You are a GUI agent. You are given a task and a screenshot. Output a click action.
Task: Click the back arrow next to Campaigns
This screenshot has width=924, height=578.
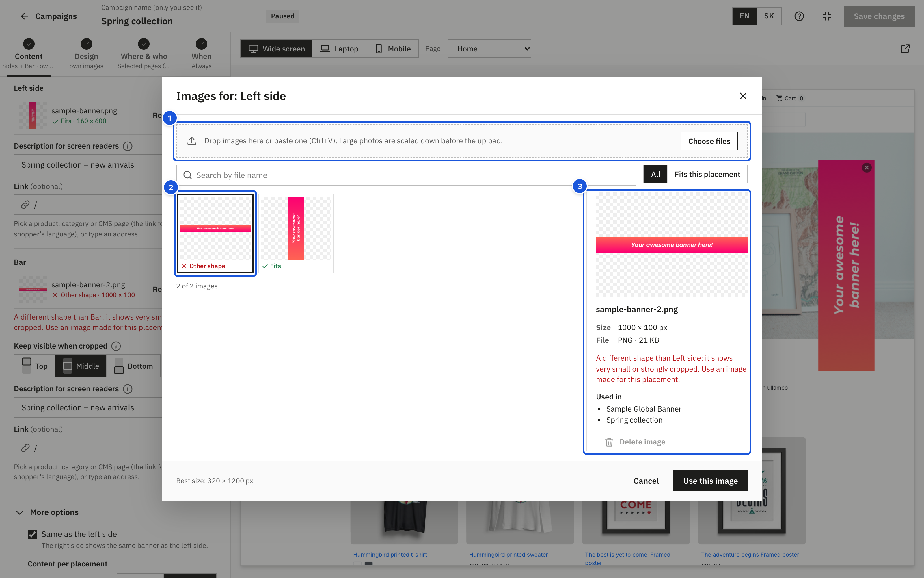[25, 16]
